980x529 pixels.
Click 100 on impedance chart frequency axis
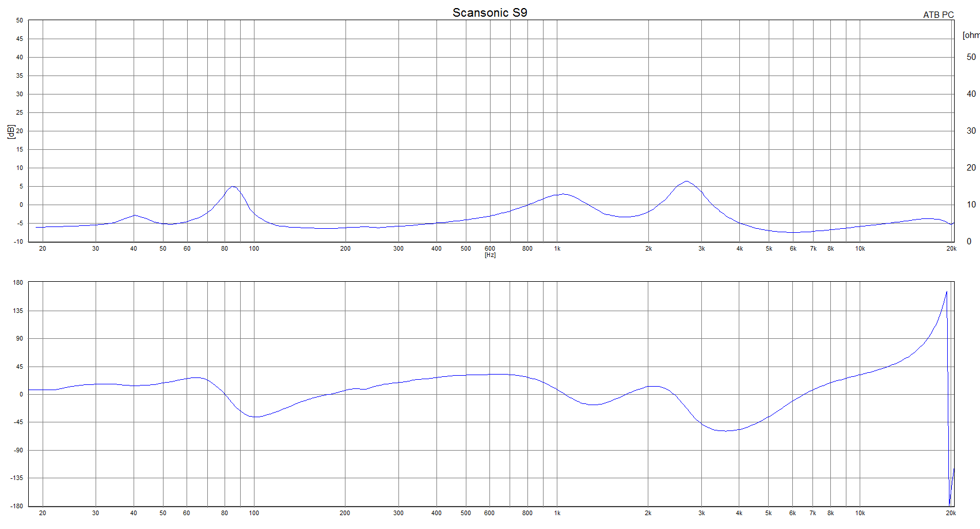254,249
